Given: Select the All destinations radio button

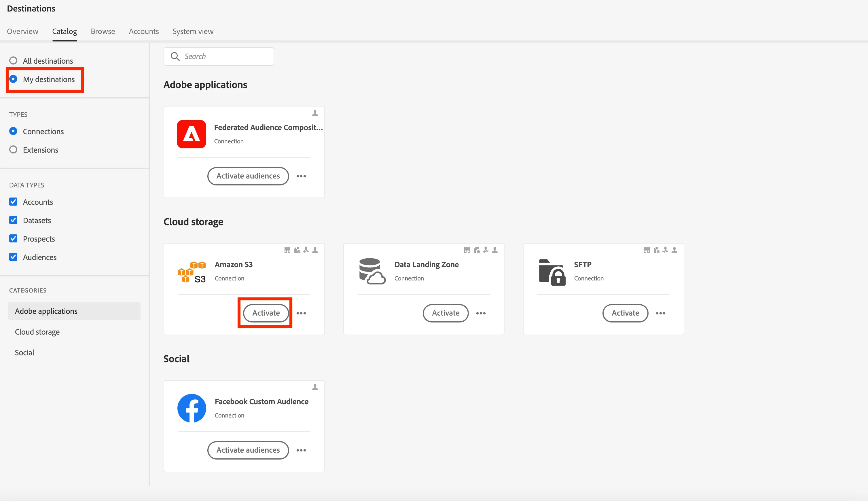Looking at the screenshot, I should (x=13, y=61).
